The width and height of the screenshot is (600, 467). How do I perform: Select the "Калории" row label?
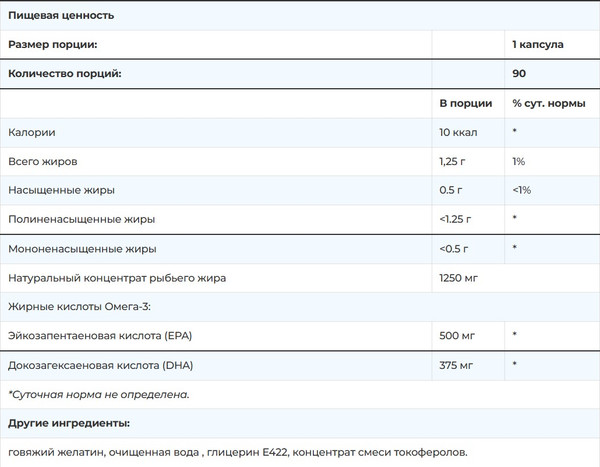click(31, 132)
